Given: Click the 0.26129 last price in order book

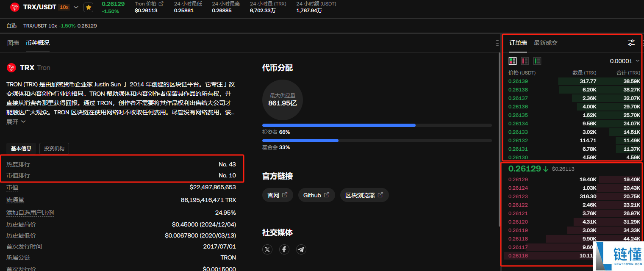Looking at the screenshot, I should tap(525, 169).
